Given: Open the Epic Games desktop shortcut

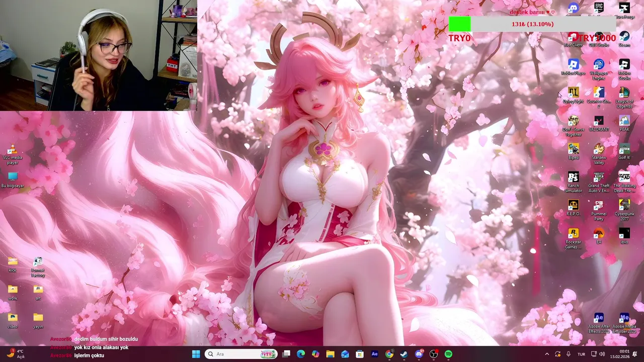Looking at the screenshot, I should click(599, 9).
